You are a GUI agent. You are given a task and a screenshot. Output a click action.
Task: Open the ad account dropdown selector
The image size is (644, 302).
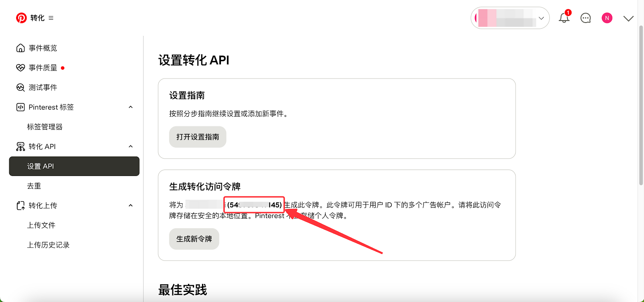[x=510, y=18]
